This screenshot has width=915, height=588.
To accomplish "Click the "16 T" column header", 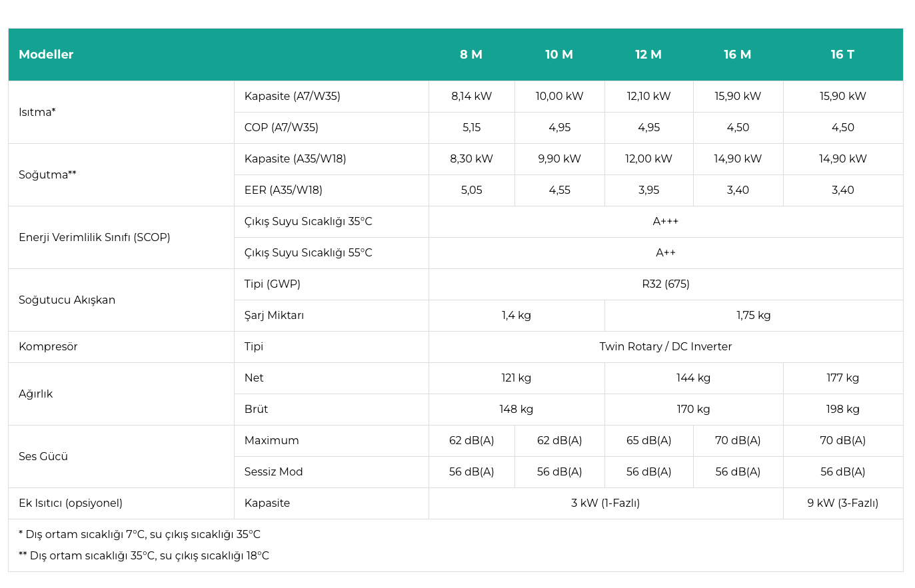I will 842,55.
